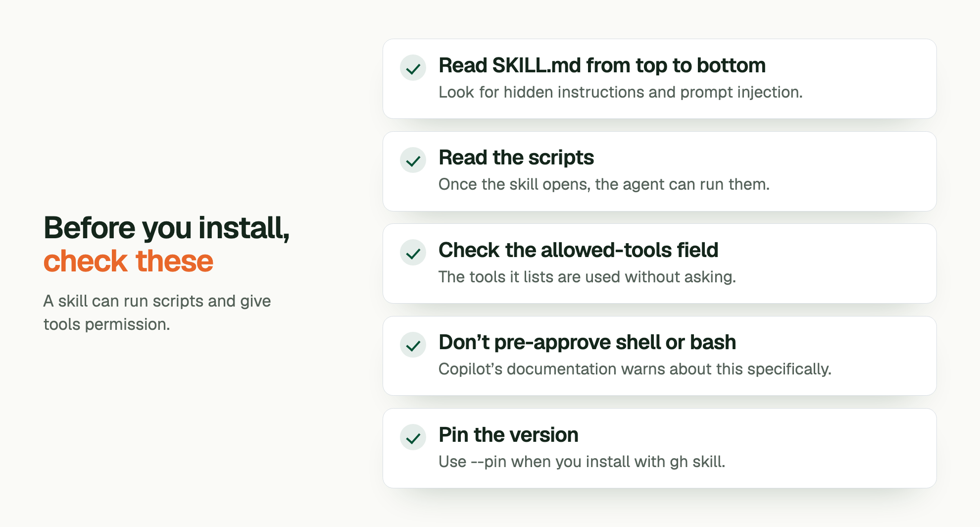Click the 'Read the scripts' heading
Image resolution: width=980 pixels, height=527 pixels.
tap(516, 158)
